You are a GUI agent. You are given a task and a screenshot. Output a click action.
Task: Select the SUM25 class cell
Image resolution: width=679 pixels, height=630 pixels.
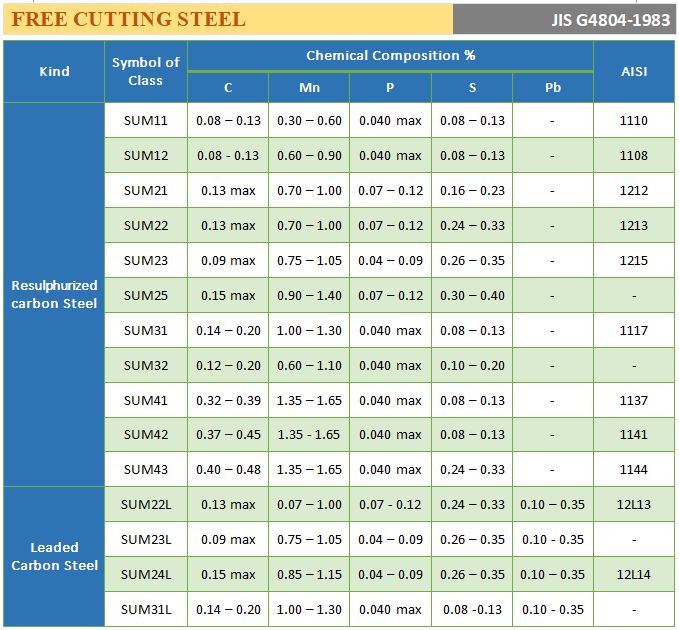(x=146, y=296)
